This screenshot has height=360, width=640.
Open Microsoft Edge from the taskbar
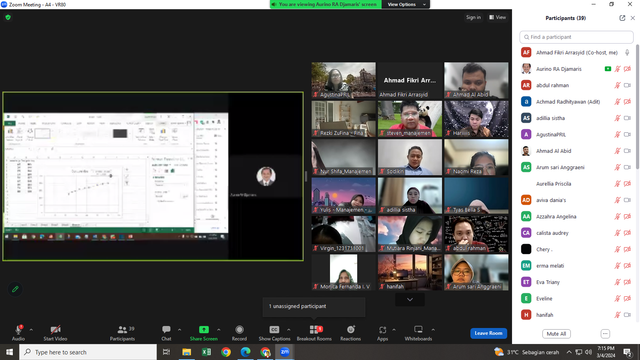tap(245, 352)
